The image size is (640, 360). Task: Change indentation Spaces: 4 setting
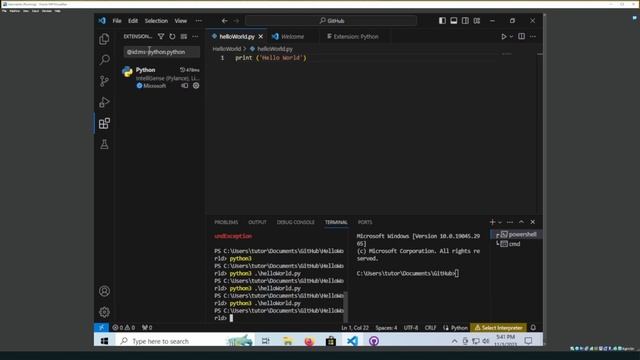click(x=386, y=327)
